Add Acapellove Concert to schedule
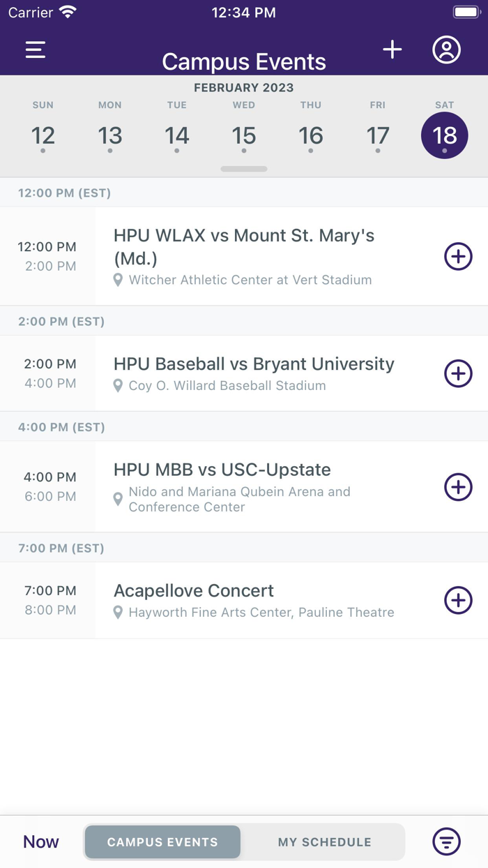This screenshot has height=868, width=488. point(458,600)
